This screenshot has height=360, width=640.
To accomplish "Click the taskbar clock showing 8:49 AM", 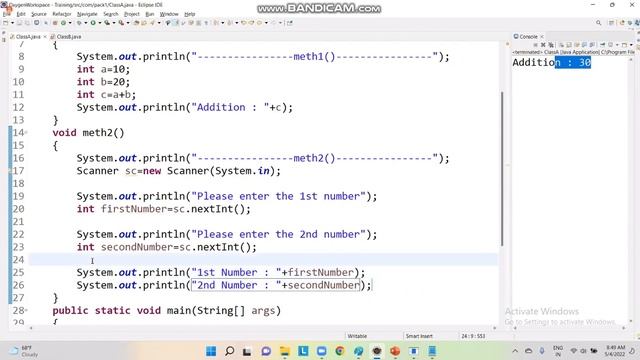I will pos(615,351).
